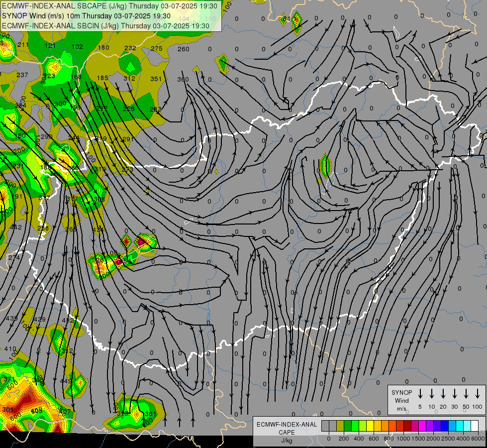Click the map value '410'
Screen dimensions: 487x448
click(x=10, y=349)
